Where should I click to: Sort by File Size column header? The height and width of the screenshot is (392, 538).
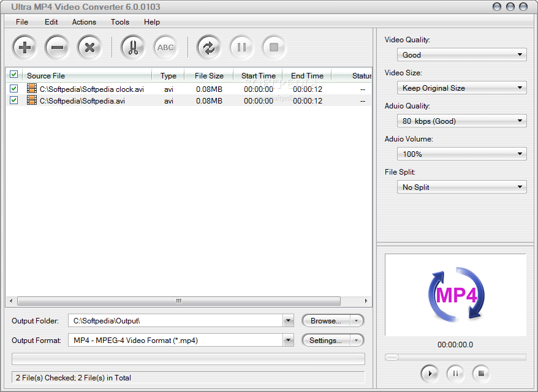pyautogui.click(x=209, y=75)
